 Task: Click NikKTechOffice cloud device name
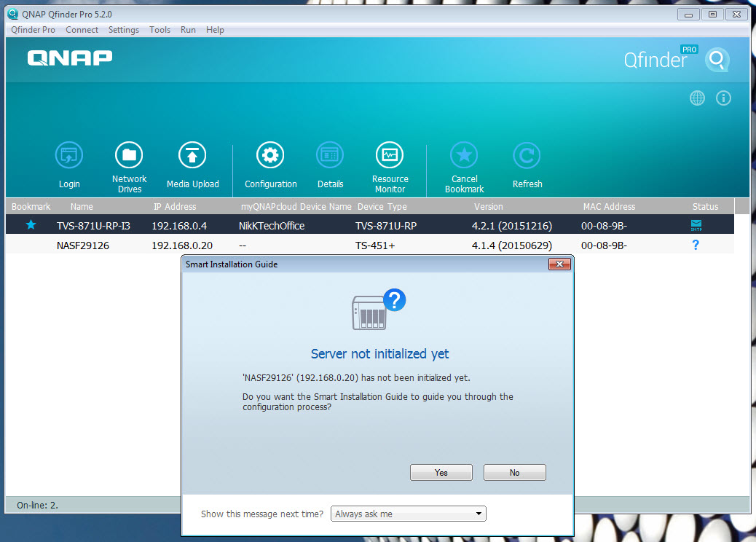272,226
